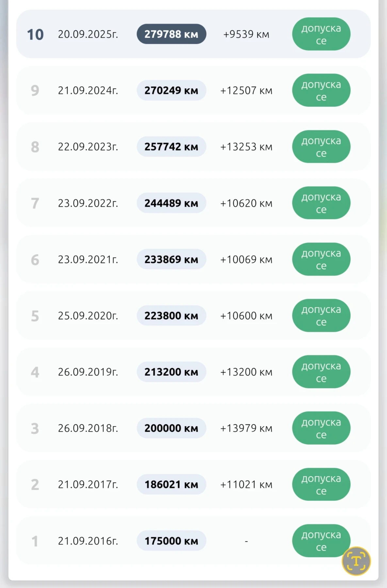Screen dimensions: 387x588
Task: Tap the 200000 км badge
Action: tap(171, 428)
